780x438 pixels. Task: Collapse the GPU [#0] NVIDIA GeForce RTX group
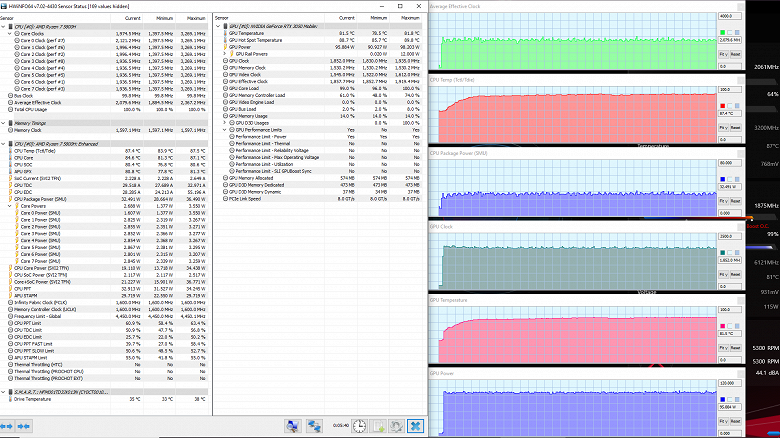218,26
